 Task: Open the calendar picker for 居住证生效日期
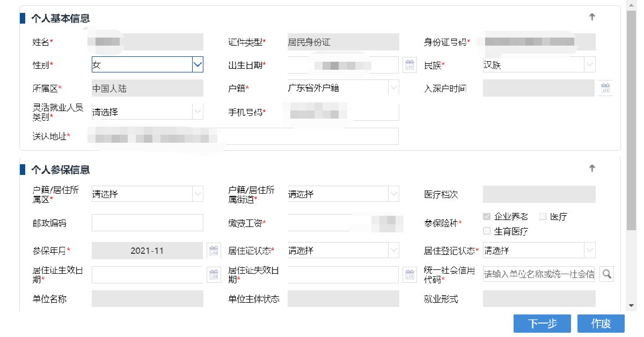(214, 274)
